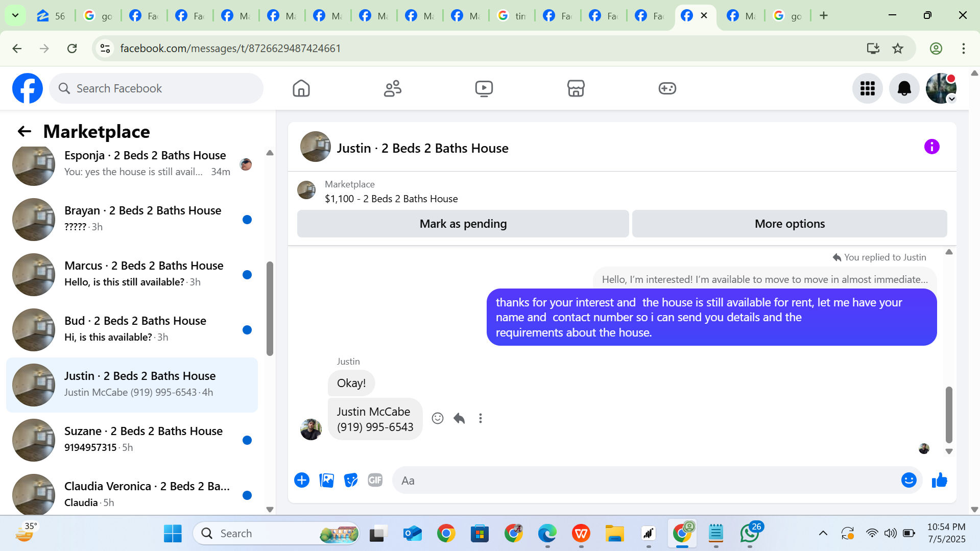Send a thumbs-up like

(939, 480)
